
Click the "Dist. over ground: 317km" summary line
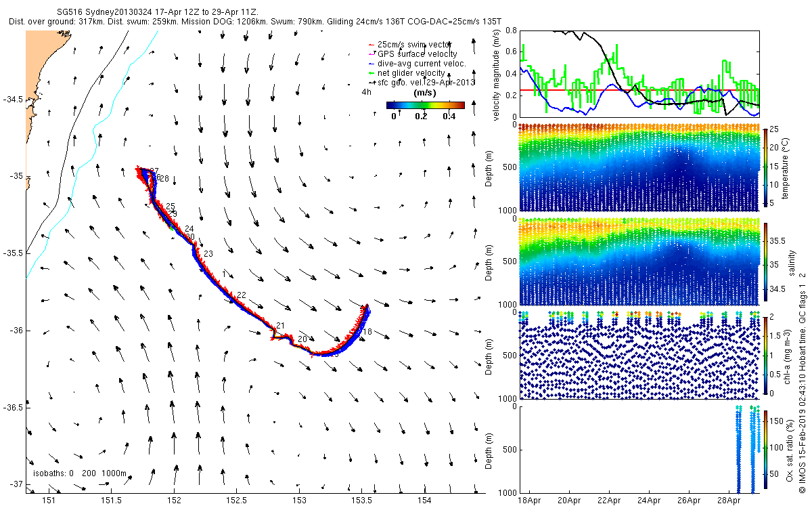(x=256, y=22)
